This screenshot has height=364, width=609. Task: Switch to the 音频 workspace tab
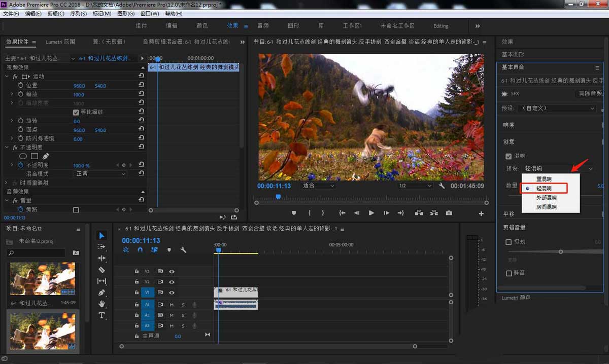coord(263,26)
